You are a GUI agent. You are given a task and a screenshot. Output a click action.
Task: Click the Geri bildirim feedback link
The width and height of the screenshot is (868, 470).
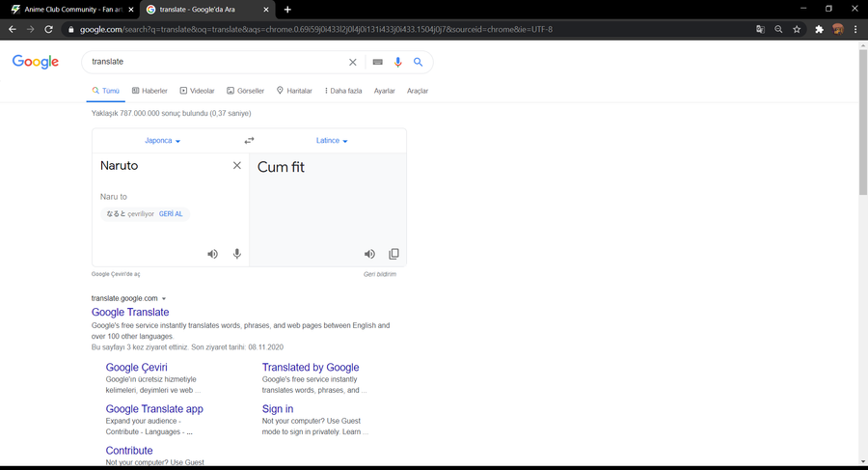[x=380, y=274]
